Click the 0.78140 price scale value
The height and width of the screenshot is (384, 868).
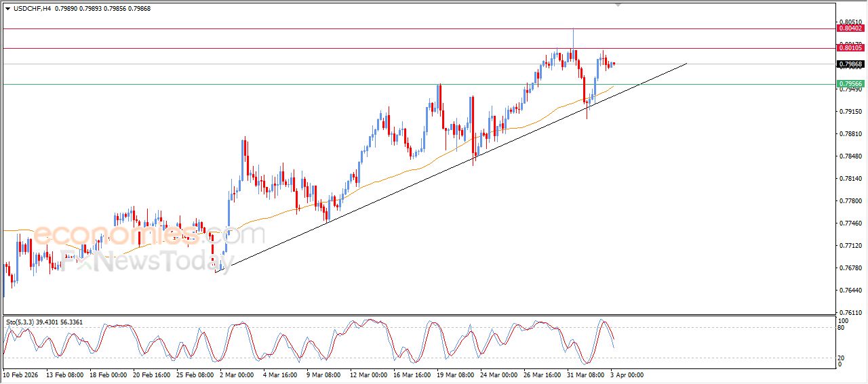[850, 179]
